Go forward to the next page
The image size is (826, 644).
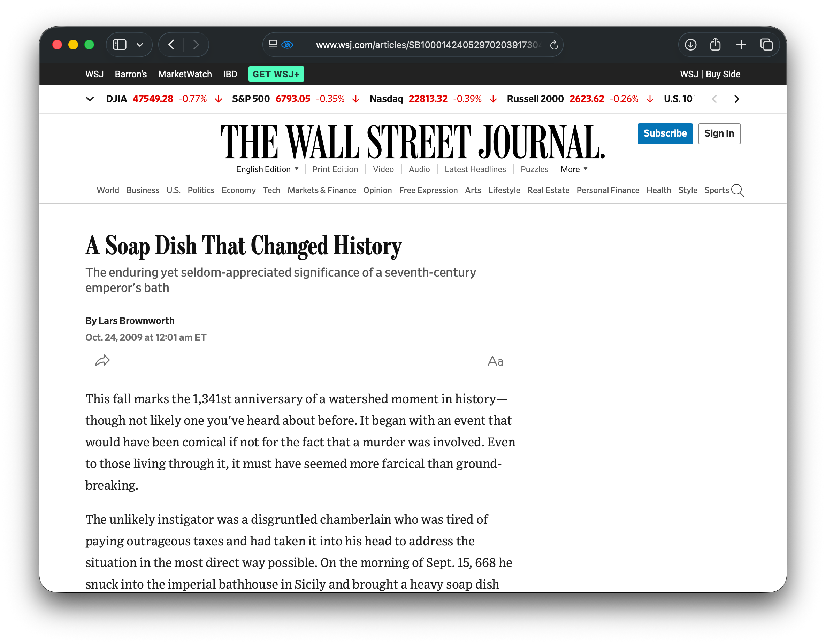pyautogui.click(x=196, y=45)
